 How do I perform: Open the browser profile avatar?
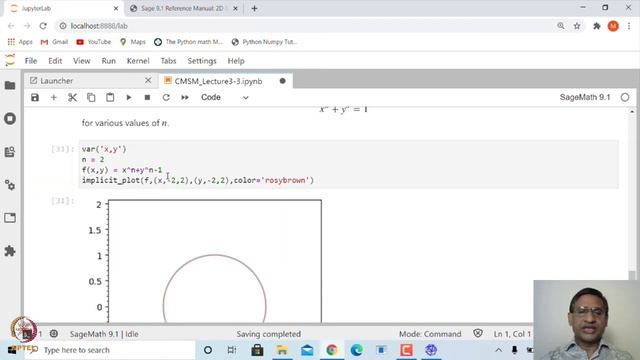(x=613, y=26)
